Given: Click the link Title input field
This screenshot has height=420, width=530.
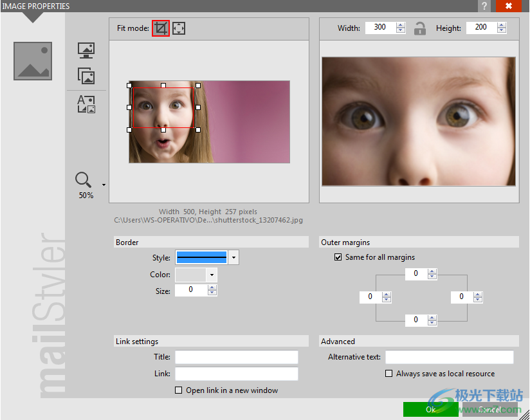Looking at the screenshot, I should (236, 357).
